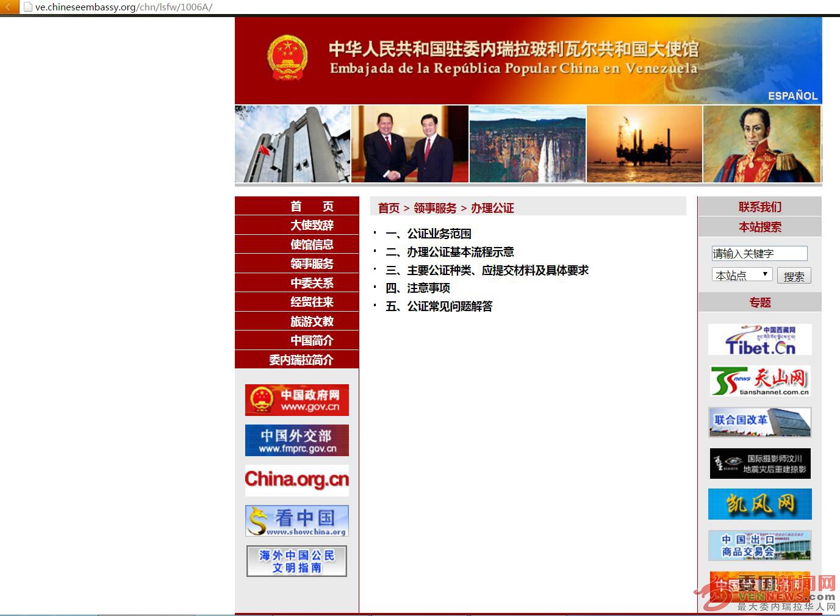
Task: Open 二、办理公证基本流程示意 link
Action: (x=450, y=252)
